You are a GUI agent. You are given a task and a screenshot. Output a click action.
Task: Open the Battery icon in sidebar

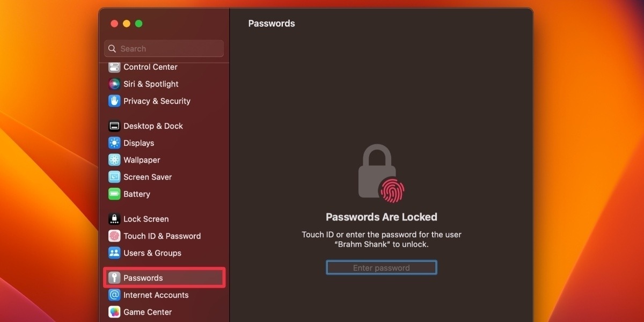point(114,194)
